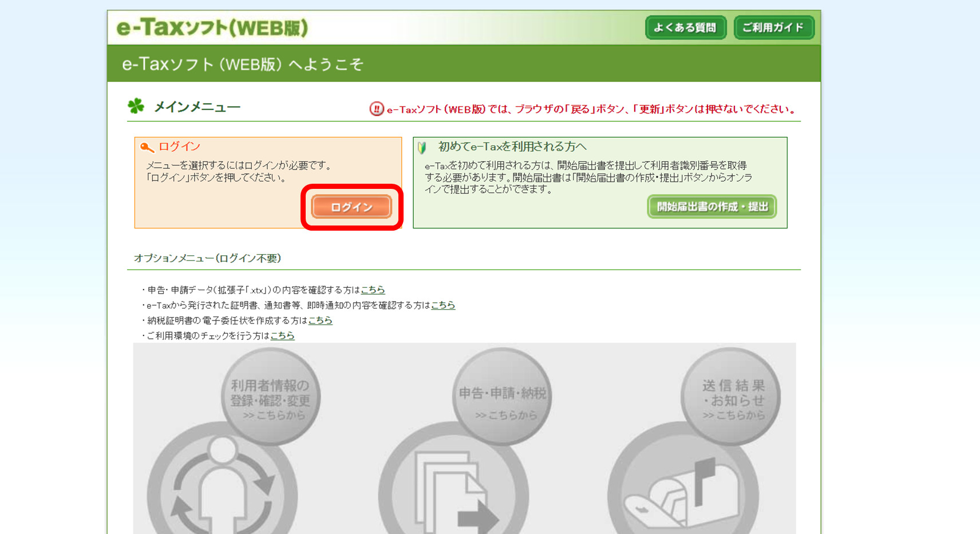Click the e-Taxソフト(WEB版) logo

point(212,27)
